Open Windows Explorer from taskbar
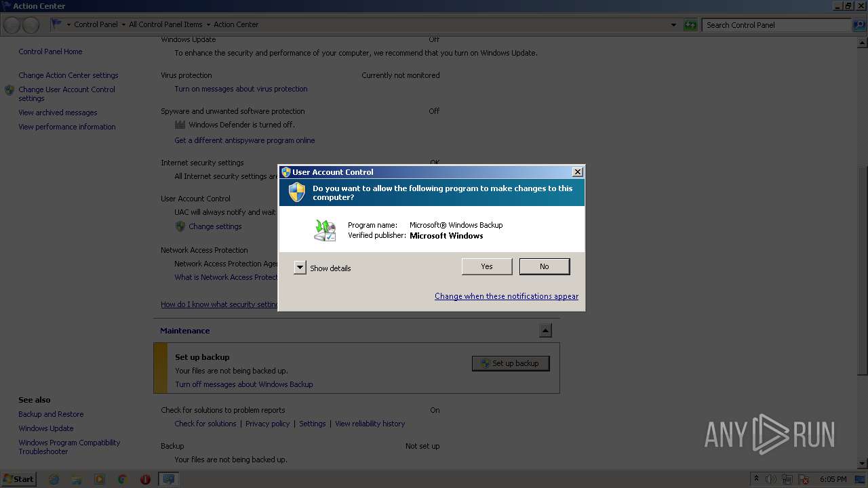This screenshot has width=868, height=488. (77, 479)
